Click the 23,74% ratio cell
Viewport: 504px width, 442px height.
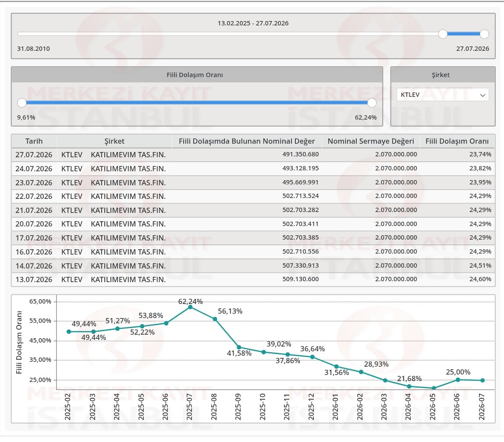[480, 154]
